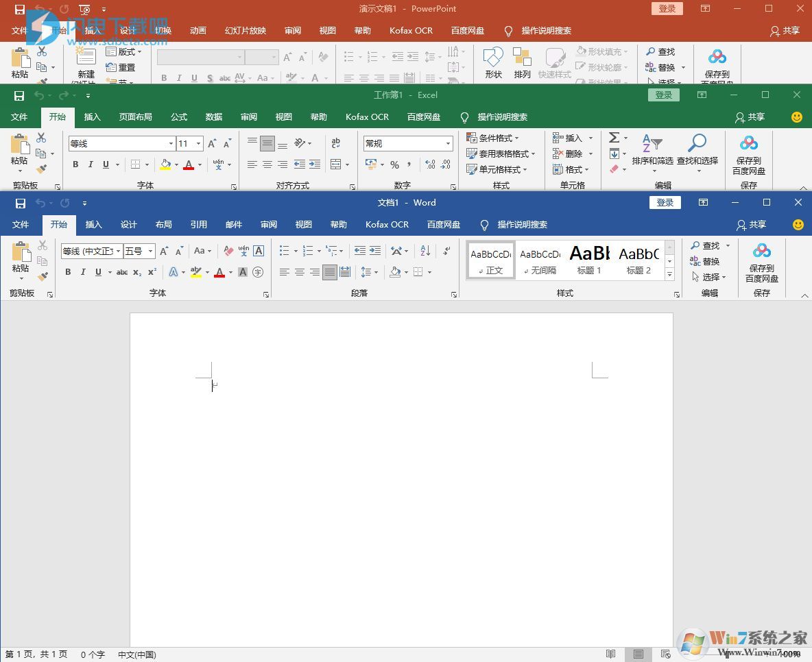Switch to Word's Insert (插入) tab

93,224
